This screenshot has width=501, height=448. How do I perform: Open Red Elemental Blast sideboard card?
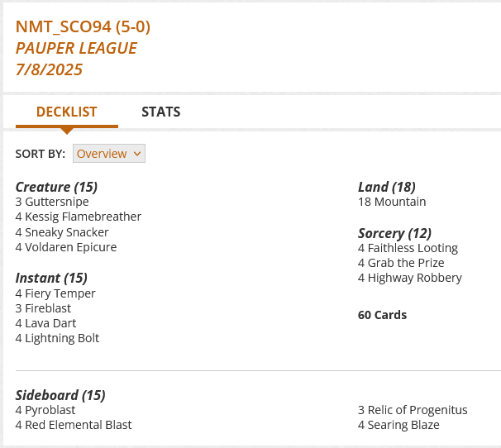click(x=79, y=425)
